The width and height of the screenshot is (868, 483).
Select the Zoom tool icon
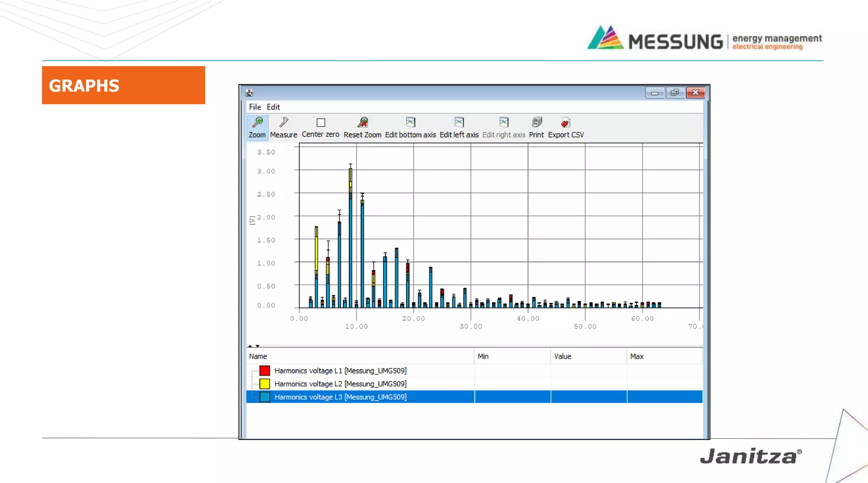point(257,123)
